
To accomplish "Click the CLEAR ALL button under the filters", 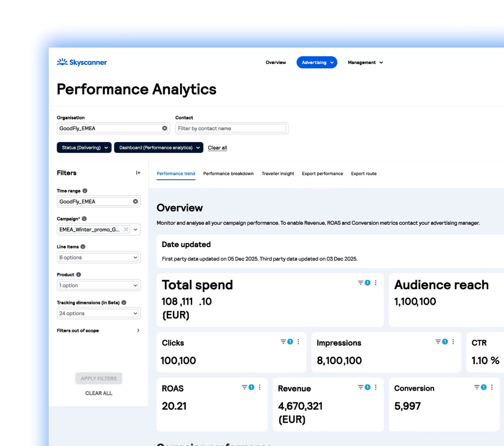I will [x=99, y=393].
